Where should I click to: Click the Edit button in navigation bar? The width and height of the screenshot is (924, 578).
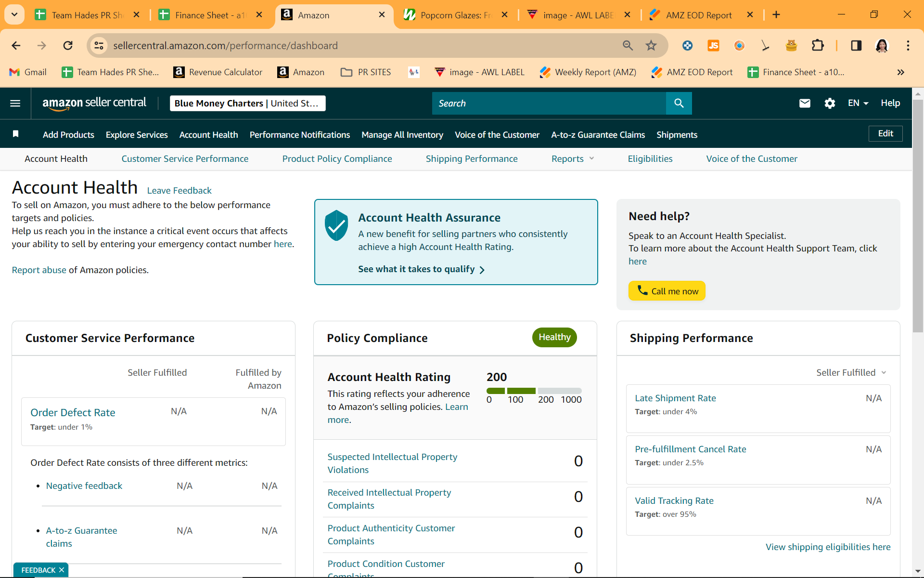(x=885, y=133)
